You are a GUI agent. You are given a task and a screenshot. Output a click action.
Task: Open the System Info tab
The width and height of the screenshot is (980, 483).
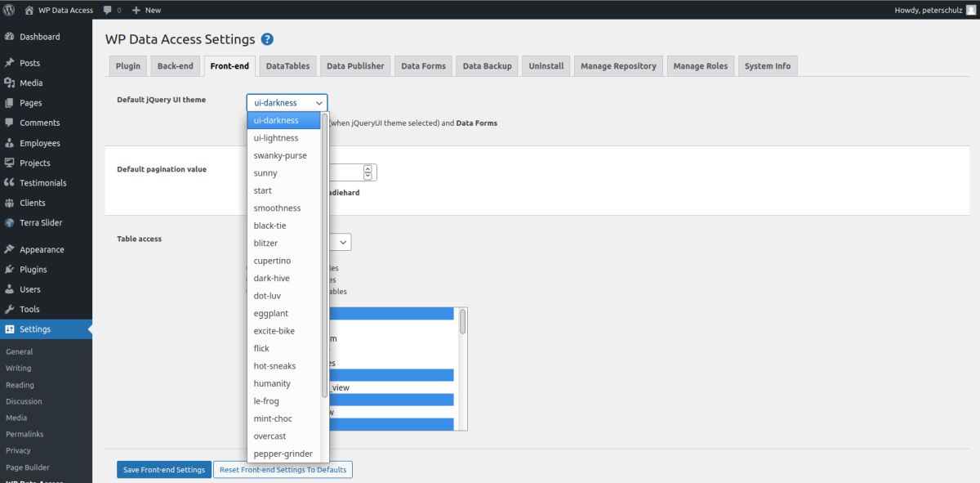(768, 66)
